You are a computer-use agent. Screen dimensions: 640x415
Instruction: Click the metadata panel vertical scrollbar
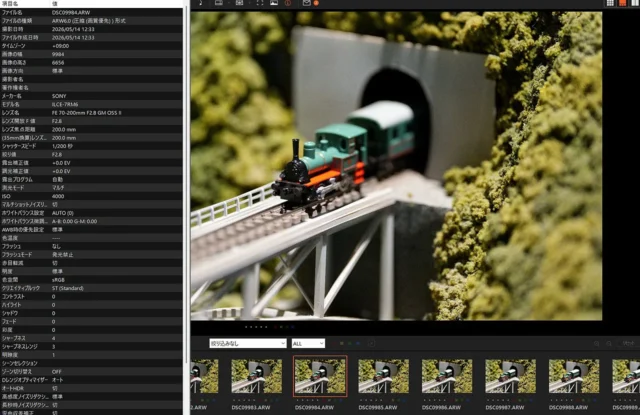click(186, 207)
